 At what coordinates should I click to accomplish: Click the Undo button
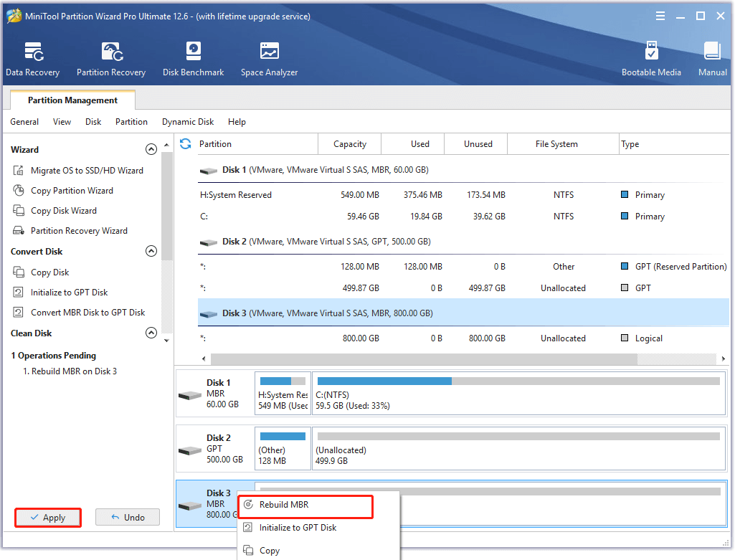pyautogui.click(x=128, y=518)
